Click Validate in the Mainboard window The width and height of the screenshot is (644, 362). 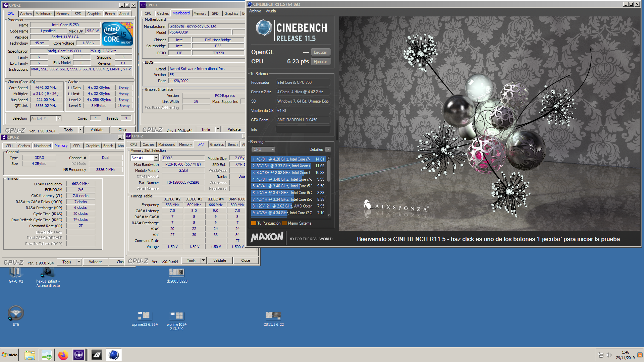pyautogui.click(x=234, y=129)
